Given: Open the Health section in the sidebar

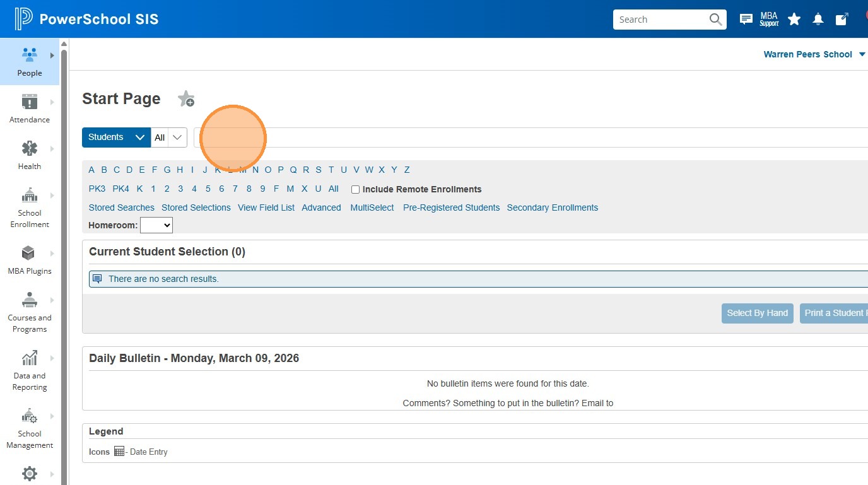Looking at the screenshot, I should [x=30, y=155].
